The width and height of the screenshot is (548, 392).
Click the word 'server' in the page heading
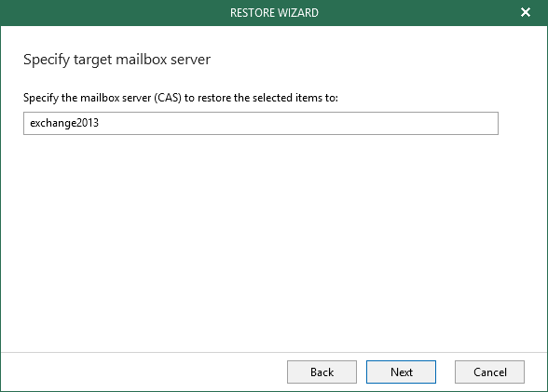(x=190, y=60)
